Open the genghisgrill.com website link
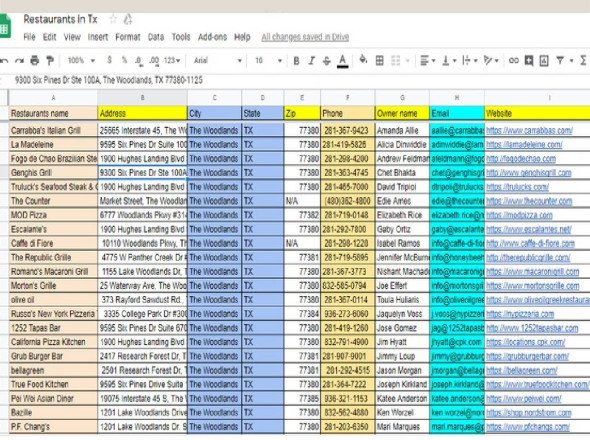Screen dimensions: 590x440 tap(529, 173)
